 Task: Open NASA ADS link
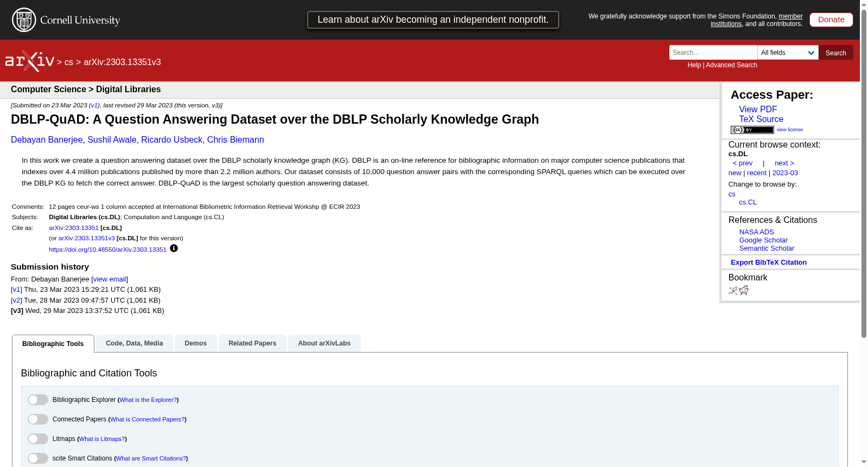756,232
